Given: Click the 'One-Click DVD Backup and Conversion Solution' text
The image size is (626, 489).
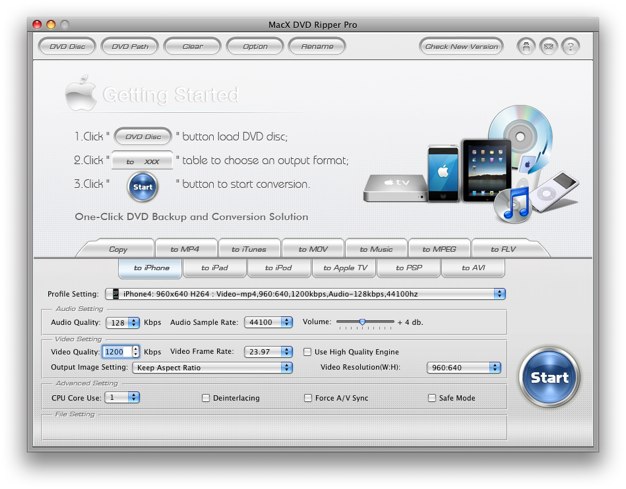Looking at the screenshot, I should click(192, 217).
